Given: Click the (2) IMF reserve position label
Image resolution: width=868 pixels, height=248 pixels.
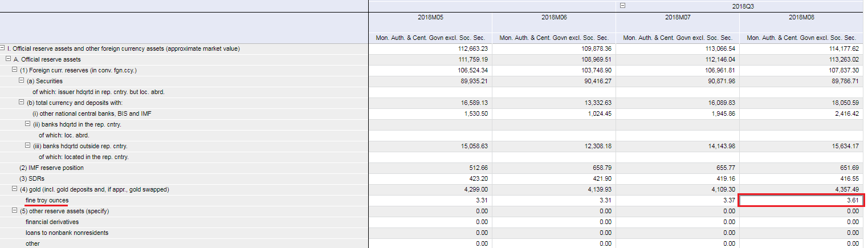Looking at the screenshot, I should [51, 168].
